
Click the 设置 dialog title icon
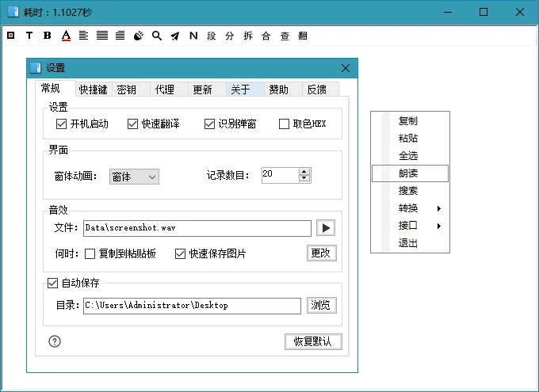[x=36, y=67]
